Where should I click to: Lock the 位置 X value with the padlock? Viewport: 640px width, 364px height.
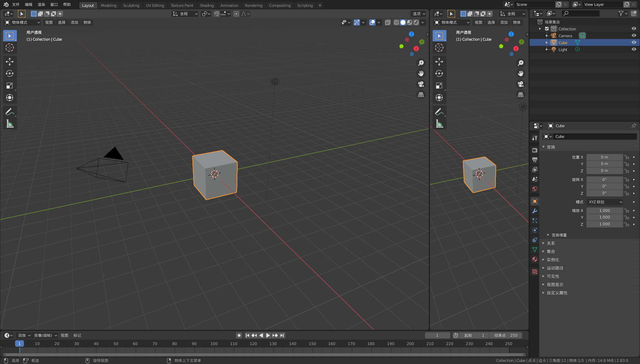coord(626,157)
